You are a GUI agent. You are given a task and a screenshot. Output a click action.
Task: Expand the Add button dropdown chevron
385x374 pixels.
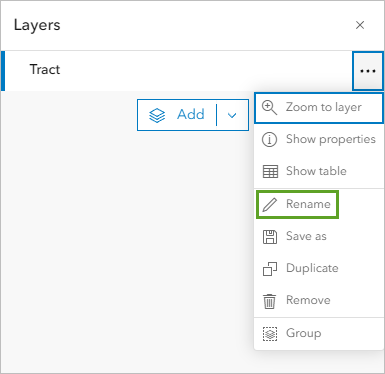(x=232, y=115)
